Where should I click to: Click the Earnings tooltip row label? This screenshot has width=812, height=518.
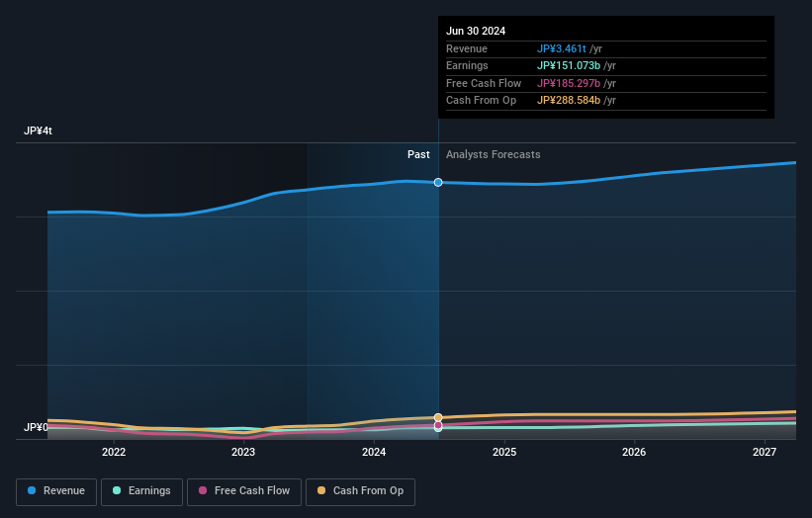tap(467, 65)
